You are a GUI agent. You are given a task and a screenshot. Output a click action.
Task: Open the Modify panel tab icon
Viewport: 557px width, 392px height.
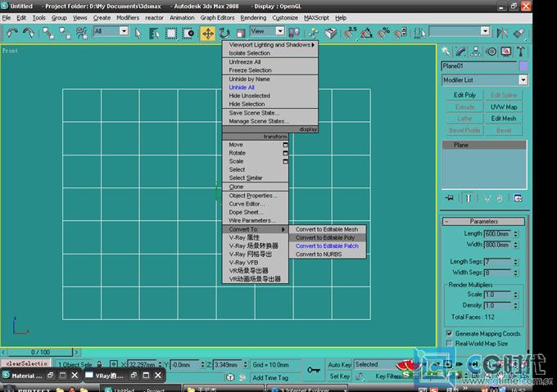coord(460,52)
